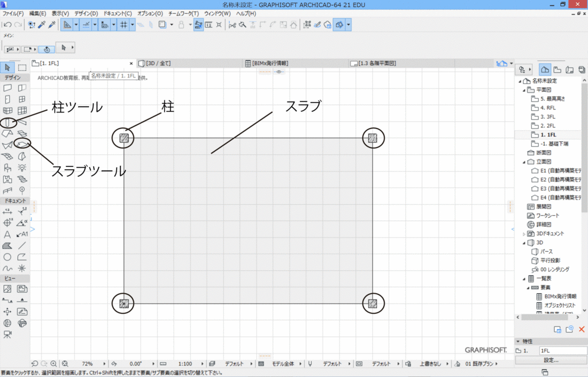Select the Hotspot tool in the toolbox
Viewport: 588px width, 377px height.
(22, 269)
